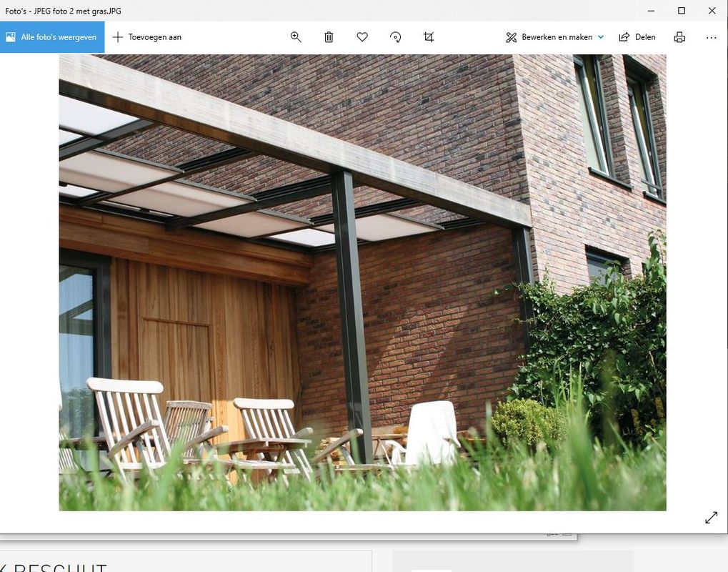Click the Alle foto's weergeven text

pos(59,37)
